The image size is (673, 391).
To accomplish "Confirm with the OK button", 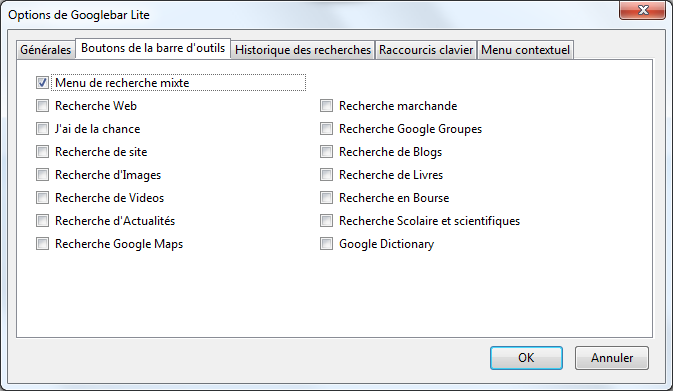I will pos(526,358).
